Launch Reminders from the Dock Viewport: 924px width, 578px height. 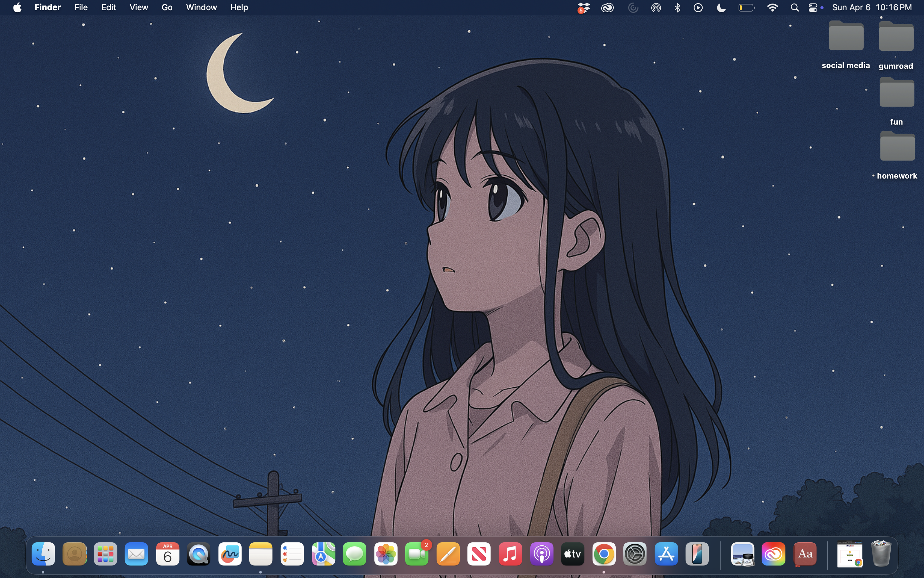(x=292, y=554)
